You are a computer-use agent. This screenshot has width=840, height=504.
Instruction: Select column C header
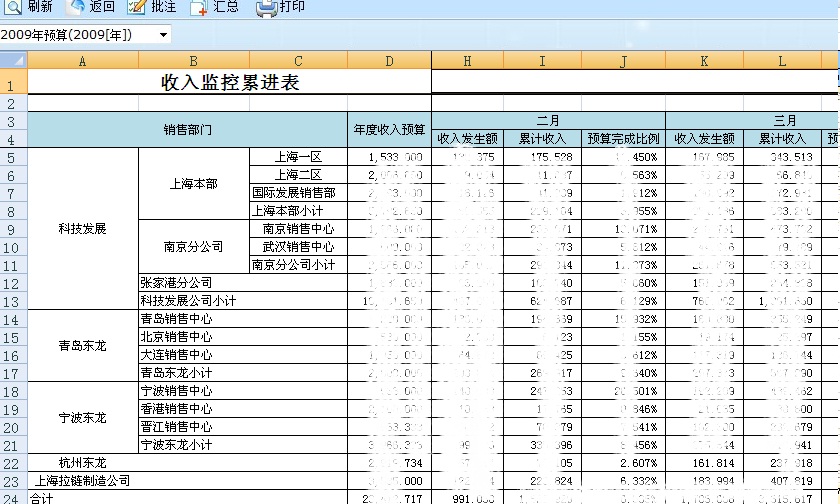pyautogui.click(x=298, y=61)
